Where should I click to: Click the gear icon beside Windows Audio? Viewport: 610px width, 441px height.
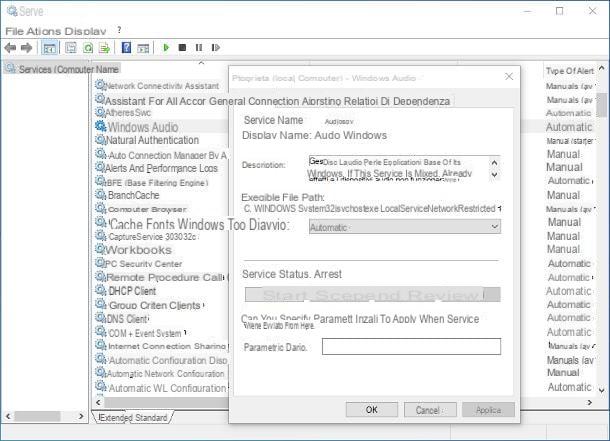[100, 126]
